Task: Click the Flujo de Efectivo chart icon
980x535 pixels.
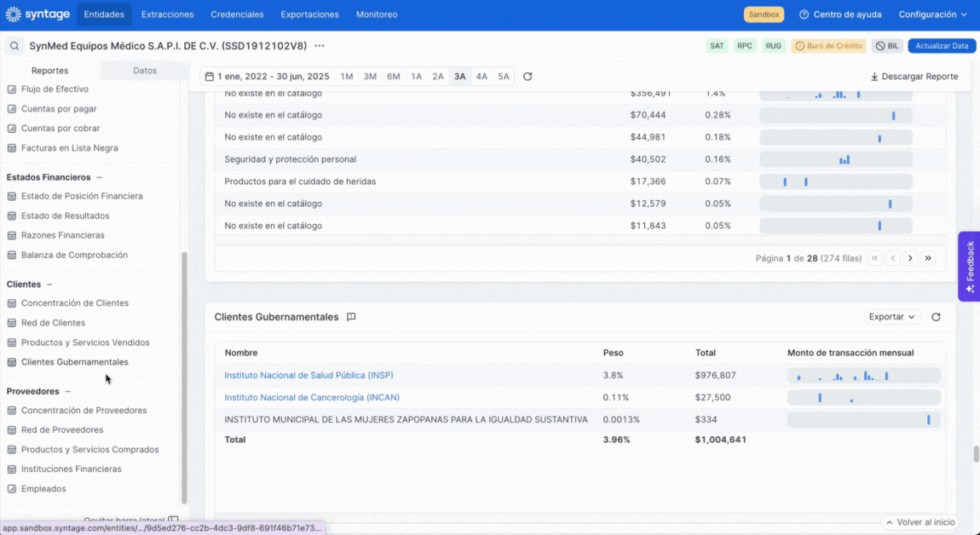Action: tap(11, 89)
